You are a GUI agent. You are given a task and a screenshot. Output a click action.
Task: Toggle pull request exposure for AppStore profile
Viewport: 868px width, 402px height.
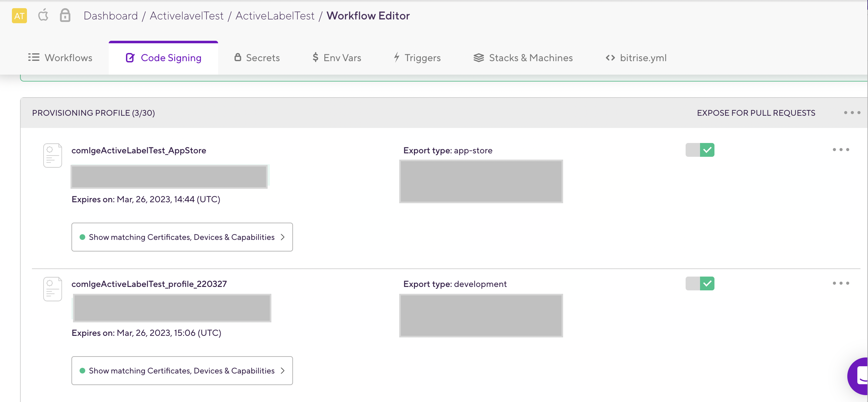pyautogui.click(x=700, y=150)
